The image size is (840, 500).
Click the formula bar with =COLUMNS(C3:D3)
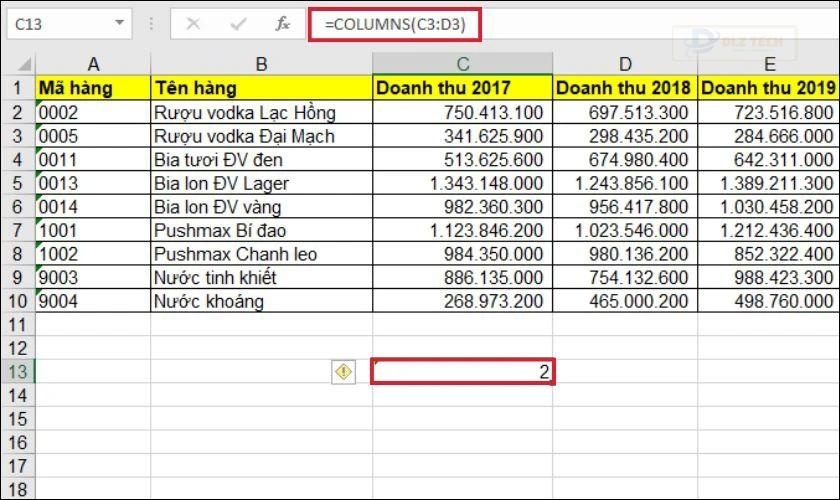click(572, 24)
